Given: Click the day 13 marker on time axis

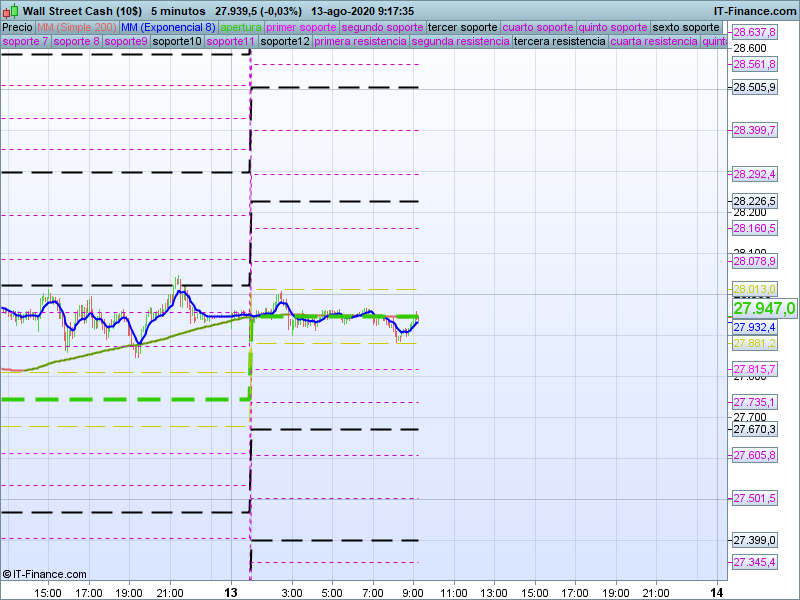Looking at the screenshot, I should point(233,592).
